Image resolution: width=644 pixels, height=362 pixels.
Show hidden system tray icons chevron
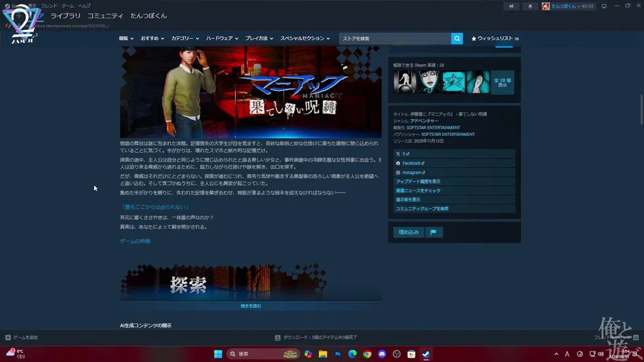coord(556,354)
